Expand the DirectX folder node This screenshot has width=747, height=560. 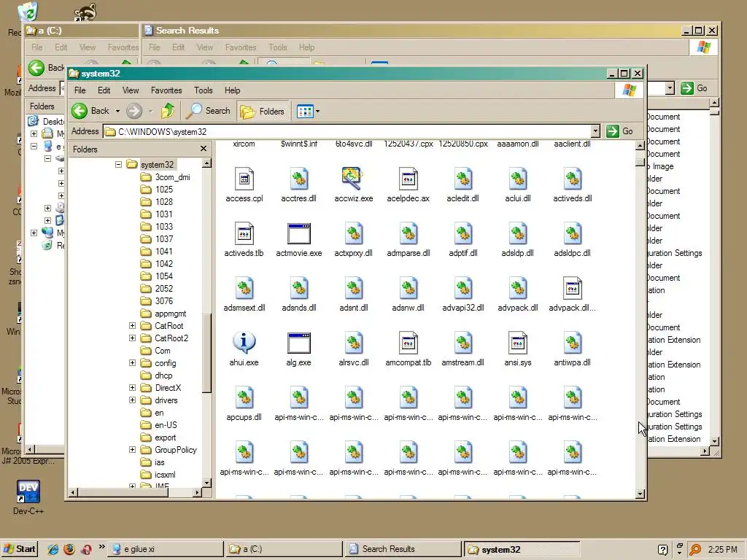point(133,388)
